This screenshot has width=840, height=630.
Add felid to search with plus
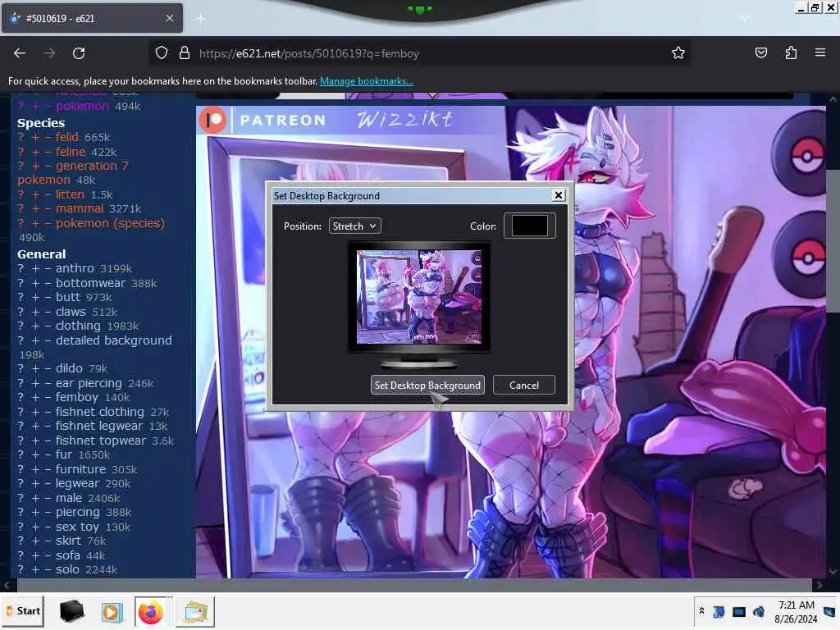pos(35,138)
